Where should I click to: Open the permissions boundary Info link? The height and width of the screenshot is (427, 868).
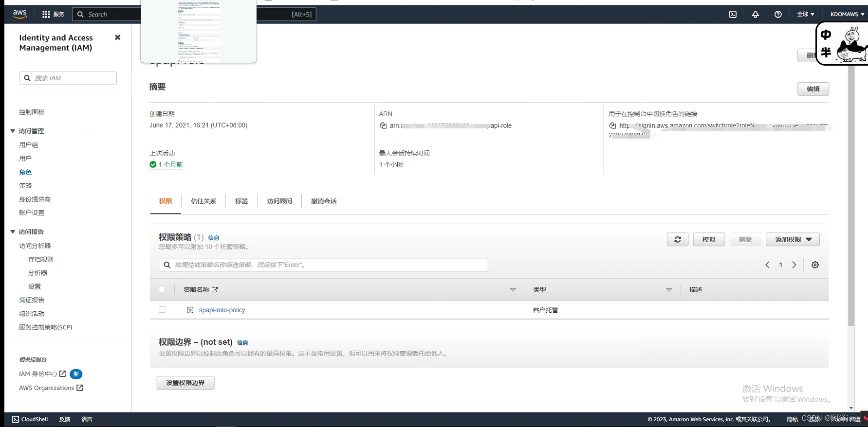pyautogui.click(x=242, y=343)
